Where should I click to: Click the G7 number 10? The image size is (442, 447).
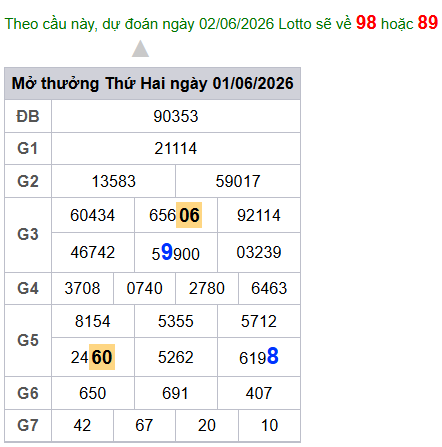coord(269,426)
